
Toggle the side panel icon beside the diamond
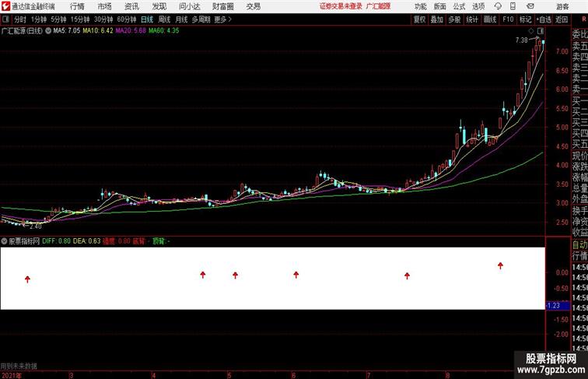click(541, 31)
